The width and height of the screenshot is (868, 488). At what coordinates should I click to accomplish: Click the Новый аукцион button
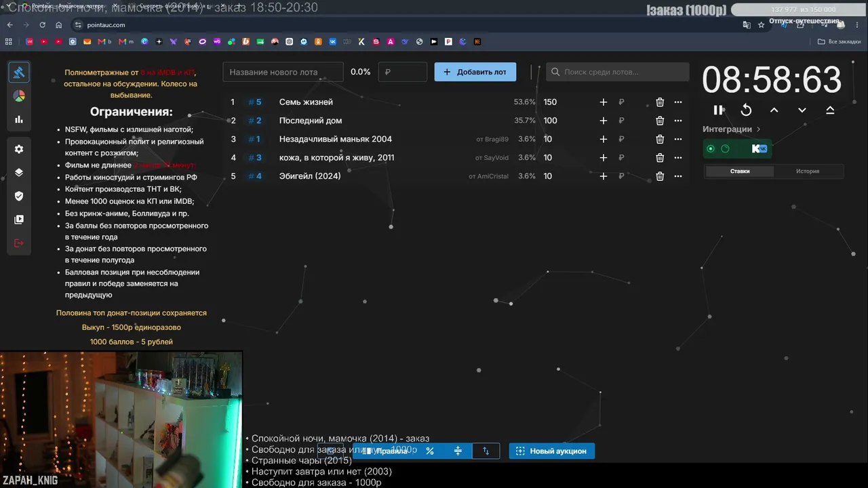[x=552, y=451]
